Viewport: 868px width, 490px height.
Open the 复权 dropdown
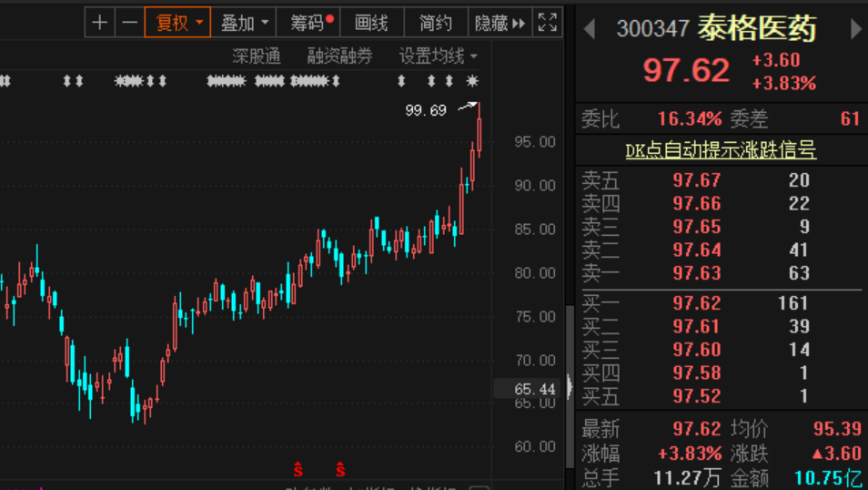click(x=177, y=23)
